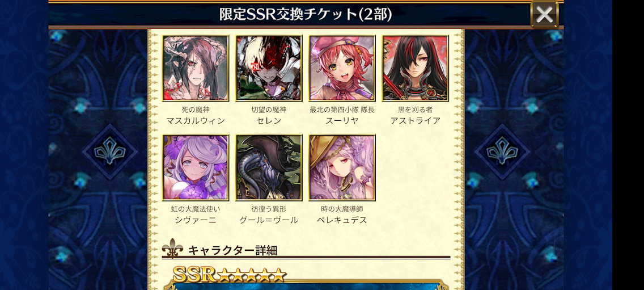
Task: Click the right diamond crest emblem
Action: coord(502,152)
